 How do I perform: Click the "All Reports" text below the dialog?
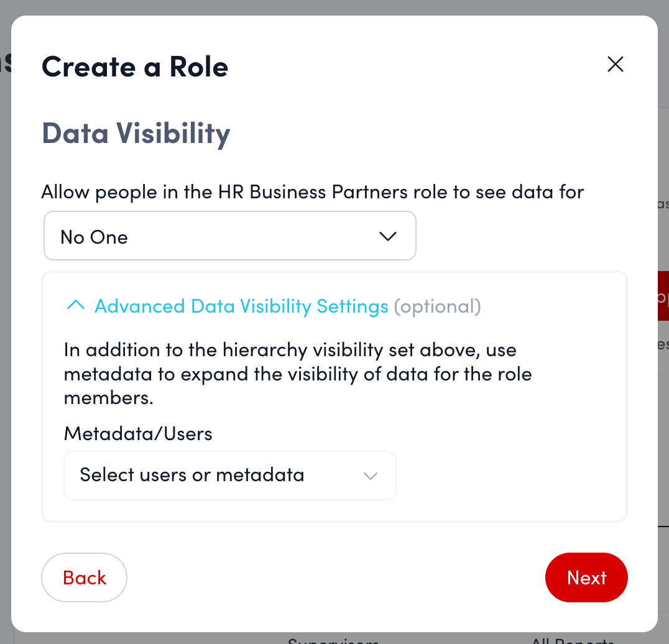tap(572, 639)
